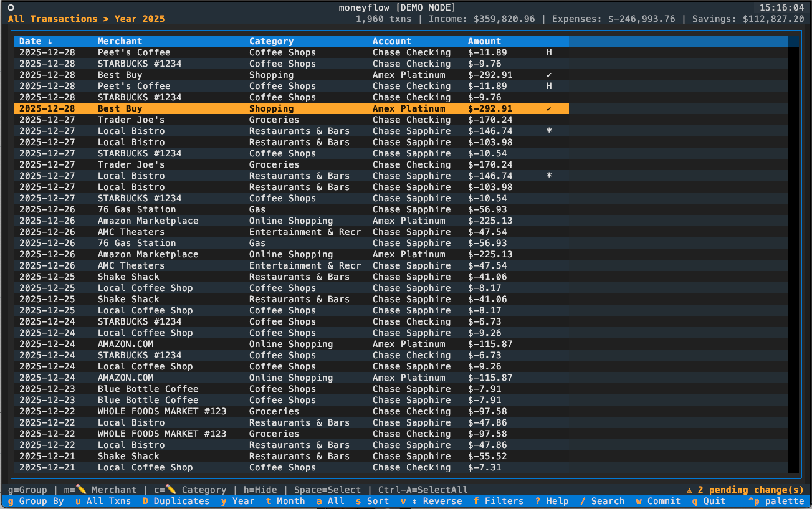The image size is (812, 509).
Task: Click the vertical scrollbar of the table
Action: [793, 254]
